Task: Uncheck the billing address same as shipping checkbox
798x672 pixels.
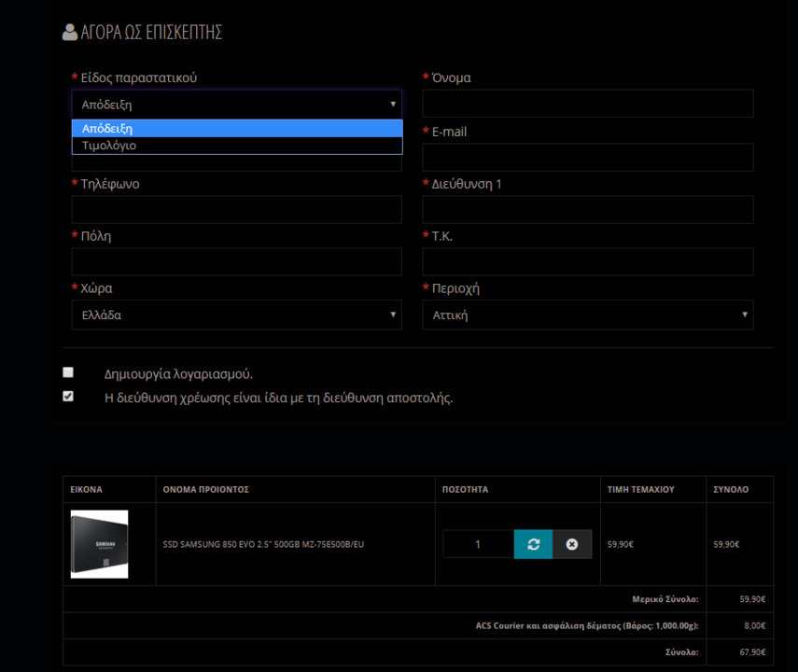Action: (68, 397)
